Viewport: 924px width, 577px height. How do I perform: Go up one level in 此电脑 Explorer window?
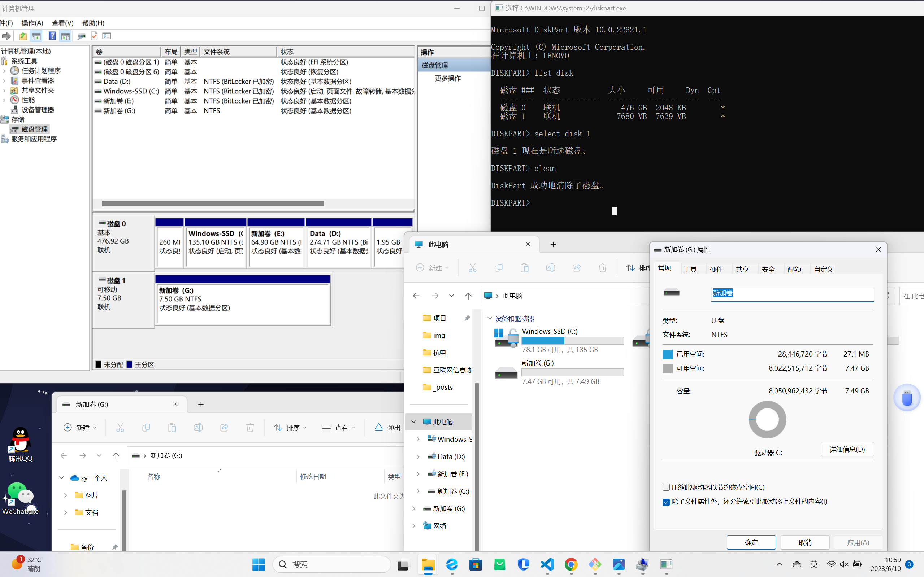coord(468,296)
